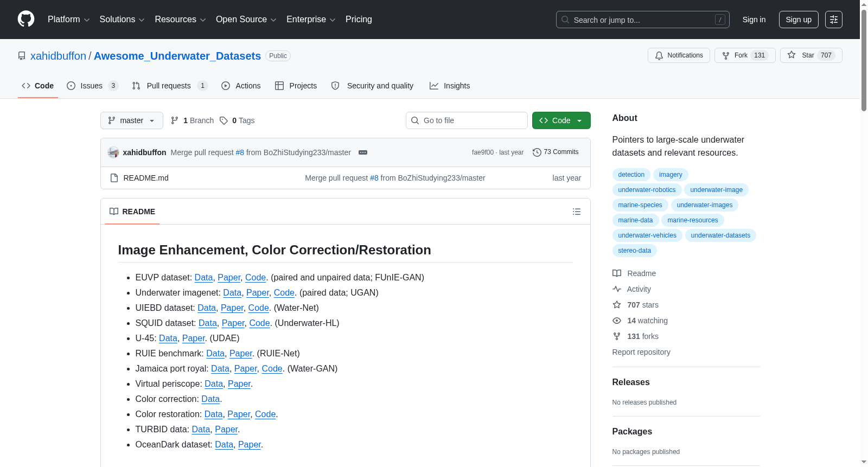This screenshot has width=868, height=467.
Task: Open the README outline list icon
Action: click(x=577, y=212)
